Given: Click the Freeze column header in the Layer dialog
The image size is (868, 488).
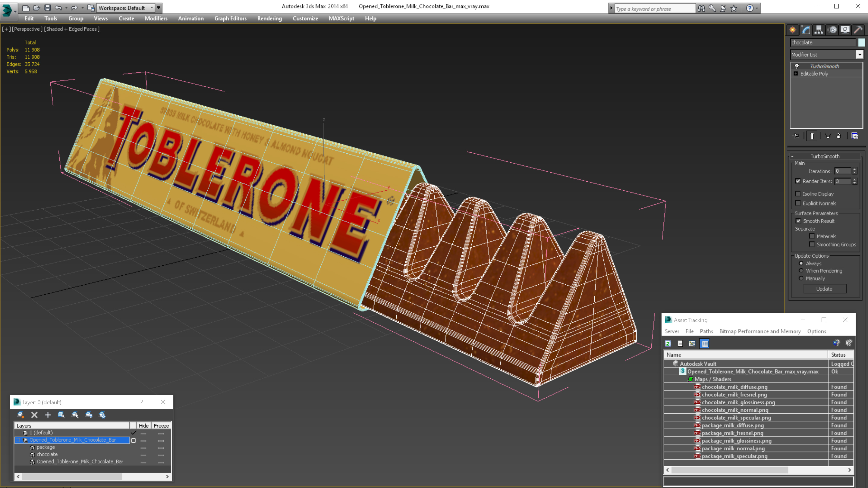Looking at the screenshot, I should coord(161,426).
